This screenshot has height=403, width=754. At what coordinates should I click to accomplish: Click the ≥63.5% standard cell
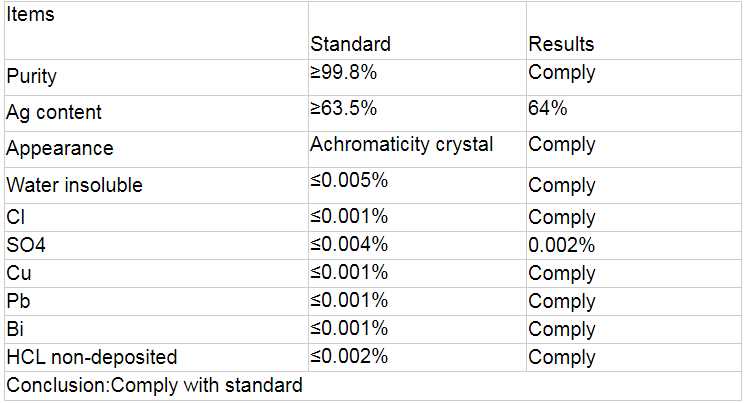pos(342,109)
